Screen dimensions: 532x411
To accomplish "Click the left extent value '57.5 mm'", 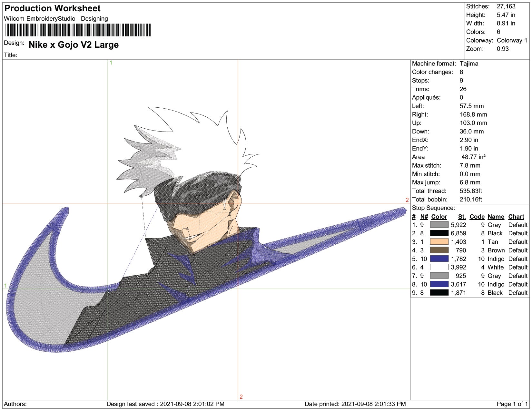I will point(472,106).
